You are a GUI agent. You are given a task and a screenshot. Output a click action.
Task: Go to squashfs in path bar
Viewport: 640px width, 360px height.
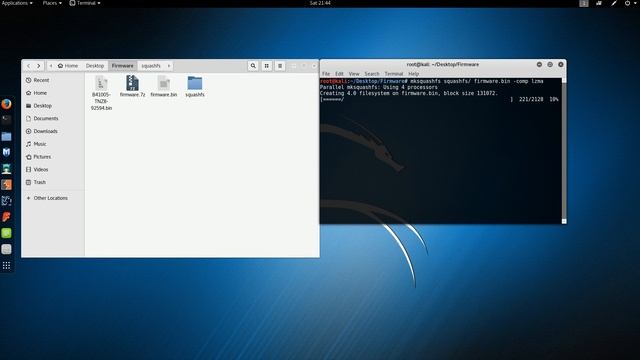pyautogui.click(x=151, y=66)
